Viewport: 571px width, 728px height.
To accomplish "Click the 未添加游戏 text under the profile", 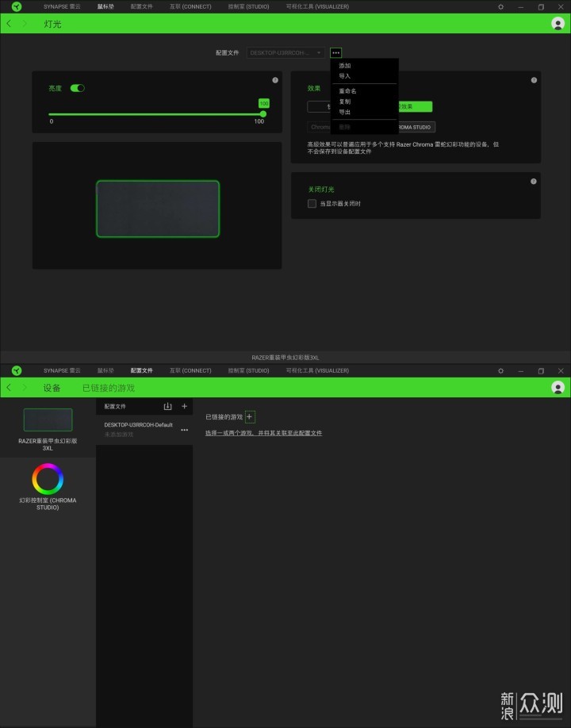I will [119, 435].
